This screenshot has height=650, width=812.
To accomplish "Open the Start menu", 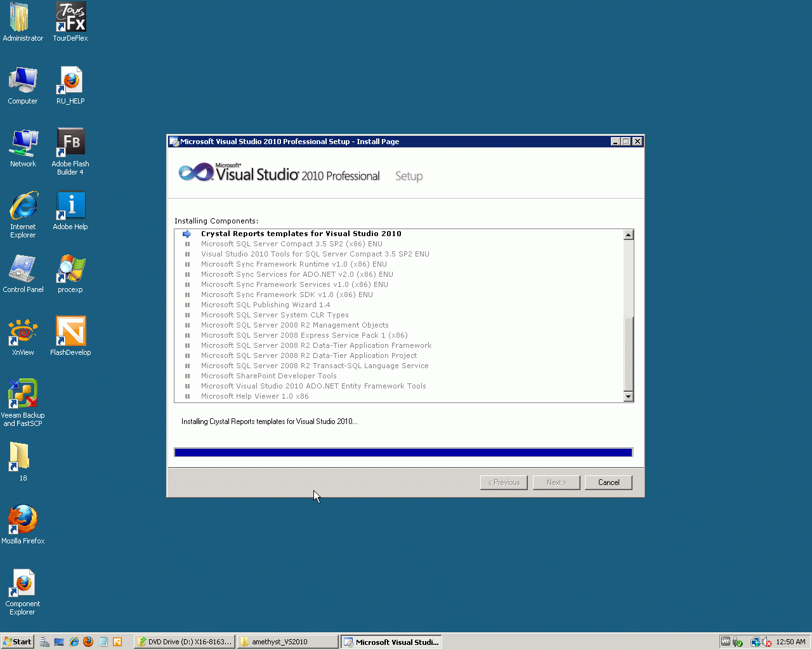I will click(x=17, y=642).
